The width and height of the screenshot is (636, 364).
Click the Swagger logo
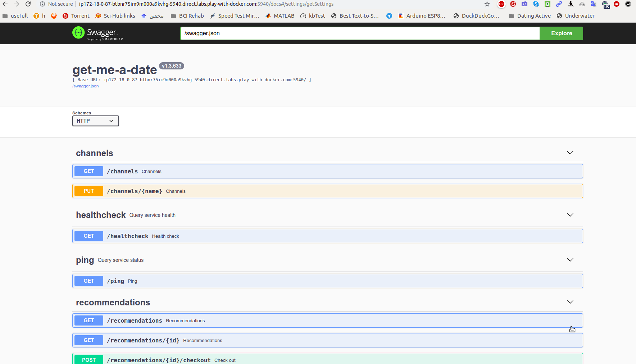tap(97, 33)
